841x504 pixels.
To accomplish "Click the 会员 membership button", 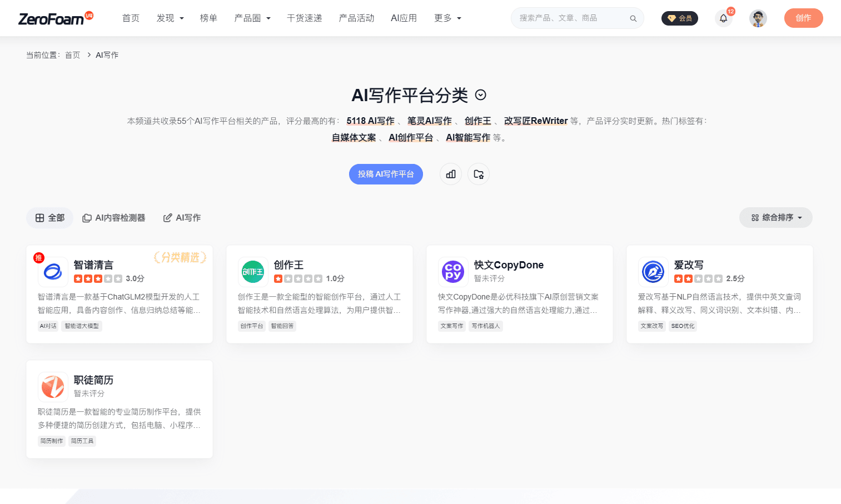I will point(679,18).
